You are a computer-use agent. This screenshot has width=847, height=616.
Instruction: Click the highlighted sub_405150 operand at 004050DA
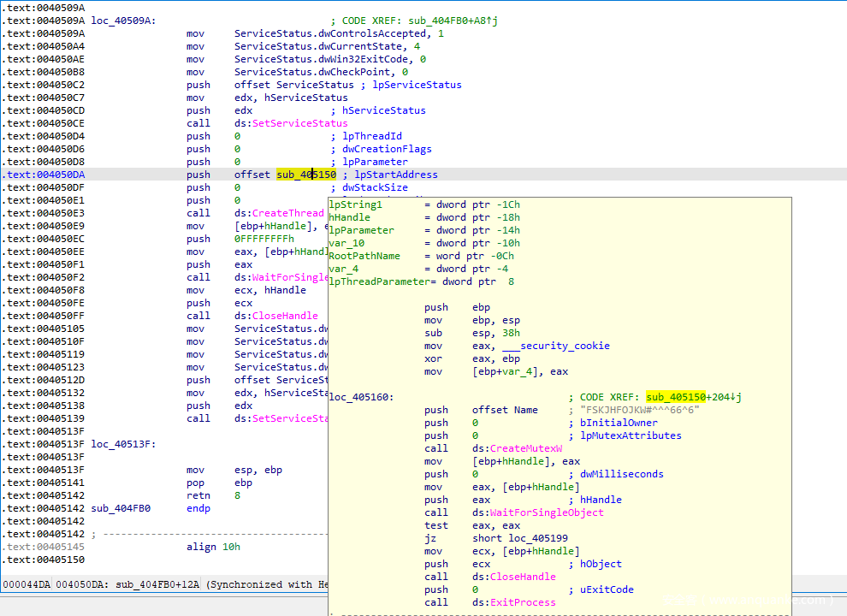(306, 175)
